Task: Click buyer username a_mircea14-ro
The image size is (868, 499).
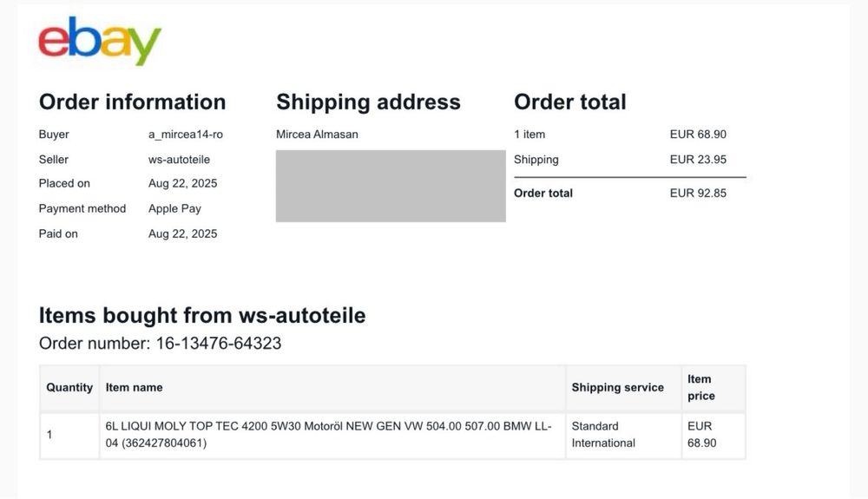Action: pos(186,135)
